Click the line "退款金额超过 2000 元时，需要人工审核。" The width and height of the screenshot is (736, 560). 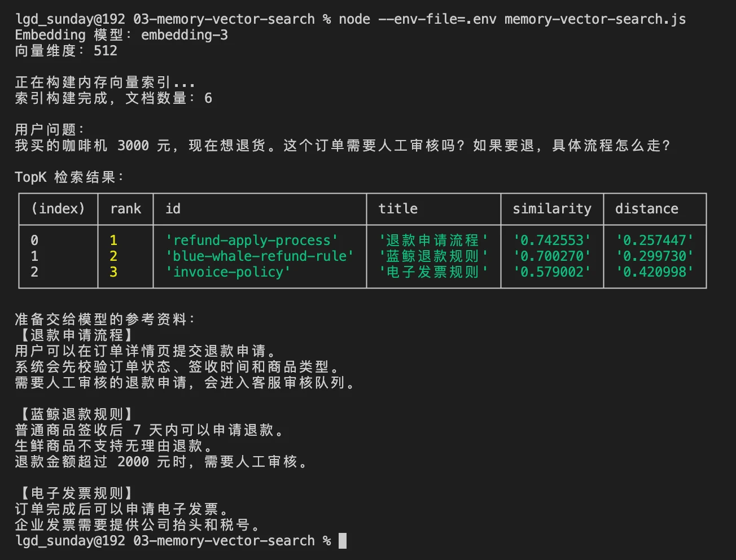point(161,462)
